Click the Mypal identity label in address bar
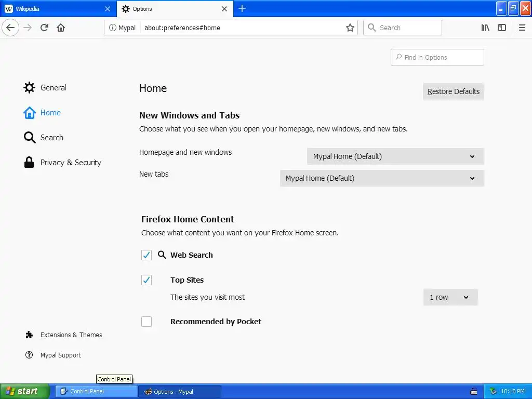532x399 pixels. 127,28
